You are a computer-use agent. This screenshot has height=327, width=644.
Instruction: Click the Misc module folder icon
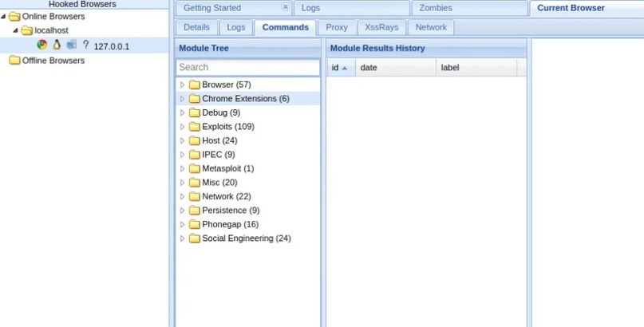194,183
